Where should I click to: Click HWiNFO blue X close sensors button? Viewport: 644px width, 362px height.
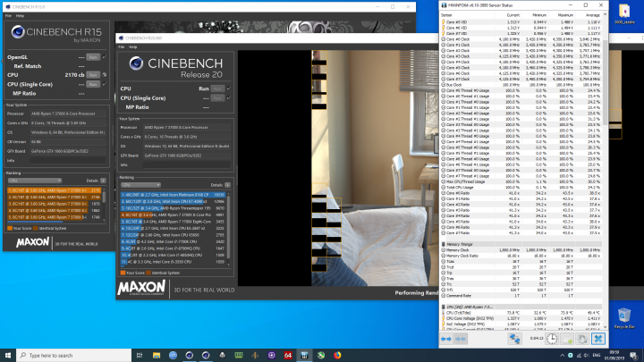(x=598, y=339)
